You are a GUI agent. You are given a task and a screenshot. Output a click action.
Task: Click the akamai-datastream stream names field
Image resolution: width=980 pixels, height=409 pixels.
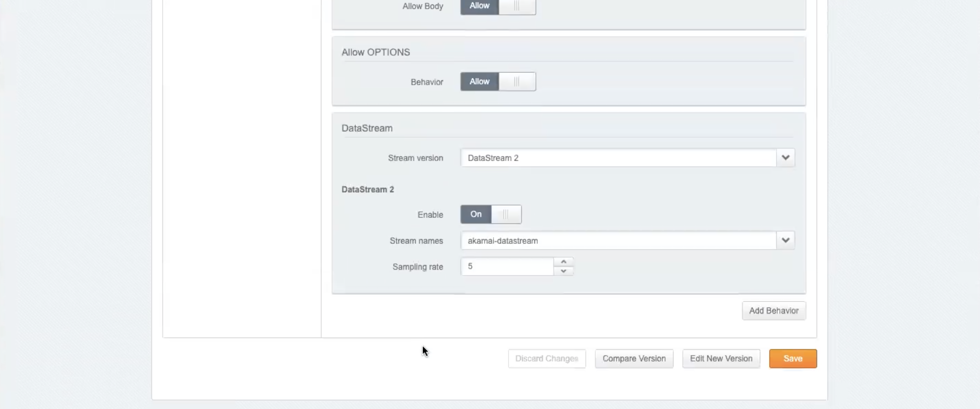pyautogui.click(x=618, y=241)
